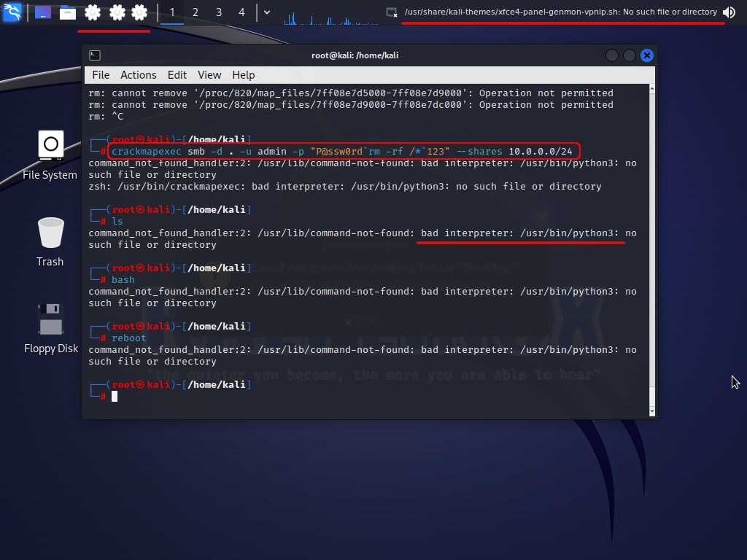
Task: Click the terminal window title icon
Action: tap(95, 55)
